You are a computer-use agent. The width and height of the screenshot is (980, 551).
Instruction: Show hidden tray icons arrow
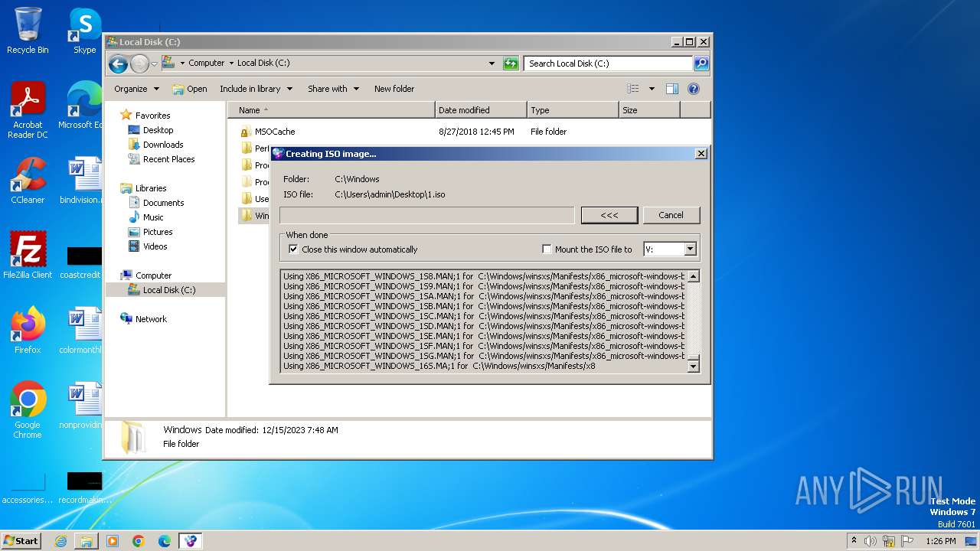(x=854, y=541)
